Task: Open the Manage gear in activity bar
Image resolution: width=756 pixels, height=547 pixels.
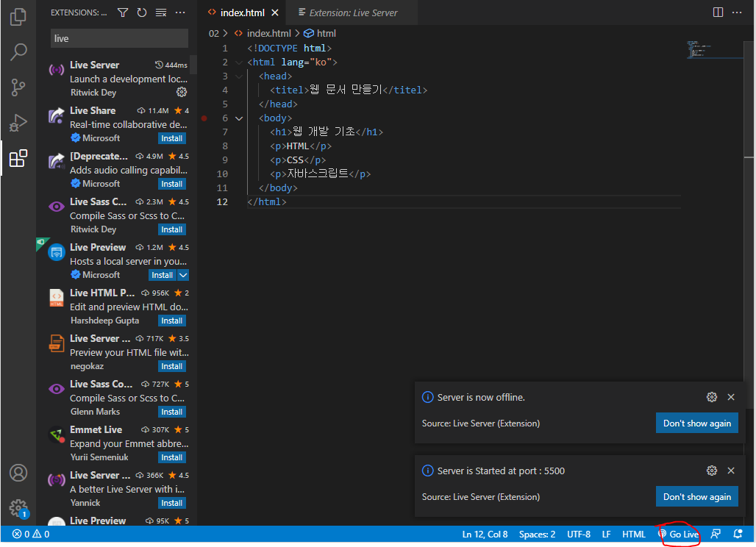Action: coord(18,508)
